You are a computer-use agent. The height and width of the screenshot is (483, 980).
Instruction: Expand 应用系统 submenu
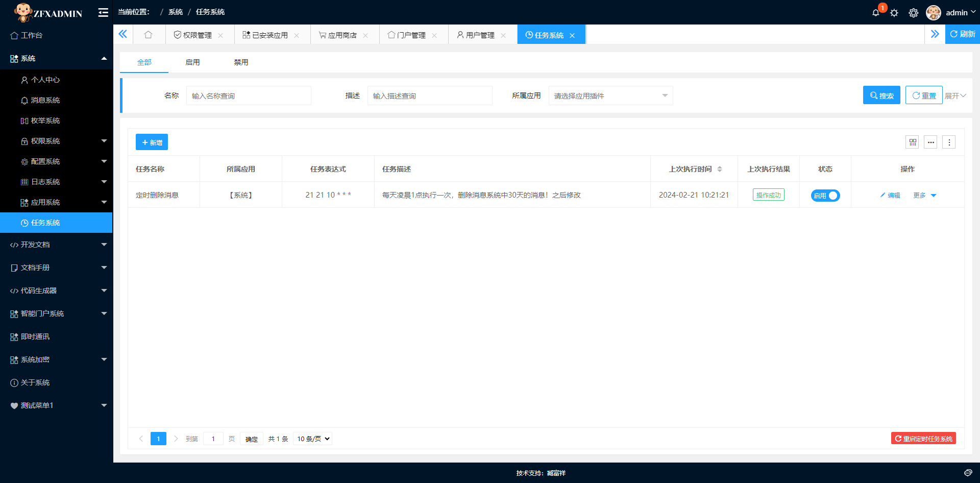[x=56, y=202]
